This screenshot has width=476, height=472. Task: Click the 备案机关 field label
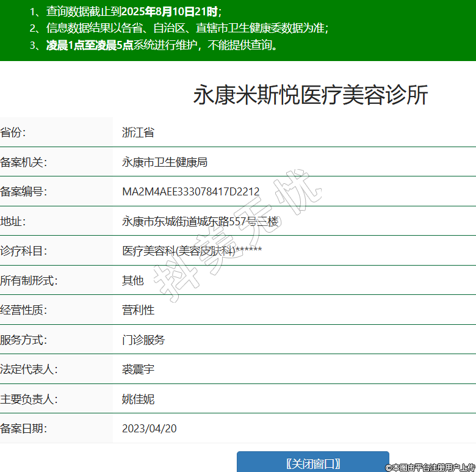tap(23, 162)
